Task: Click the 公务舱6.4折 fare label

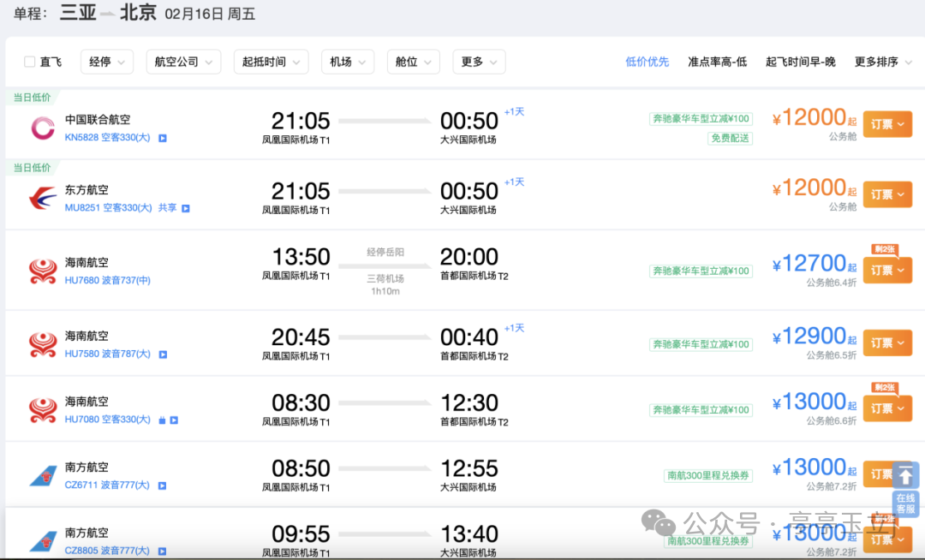Action: tap(831, 283)
